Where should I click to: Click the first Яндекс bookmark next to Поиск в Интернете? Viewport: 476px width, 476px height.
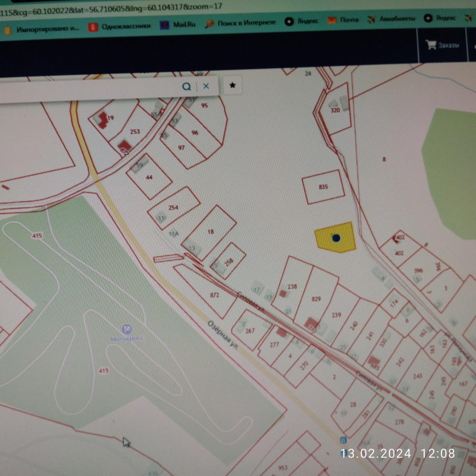pyautogui.click(x=301, y=21)
